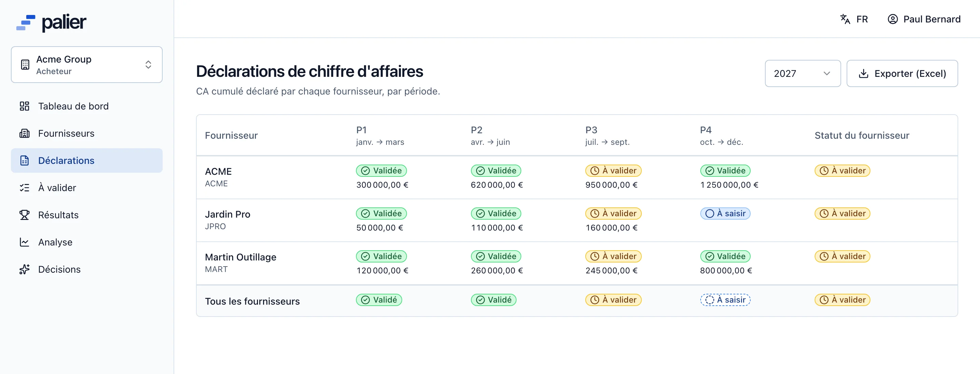The image size is (980, 374).
Task: Open Paul Bernard account menu
Action: pos(924,19)
